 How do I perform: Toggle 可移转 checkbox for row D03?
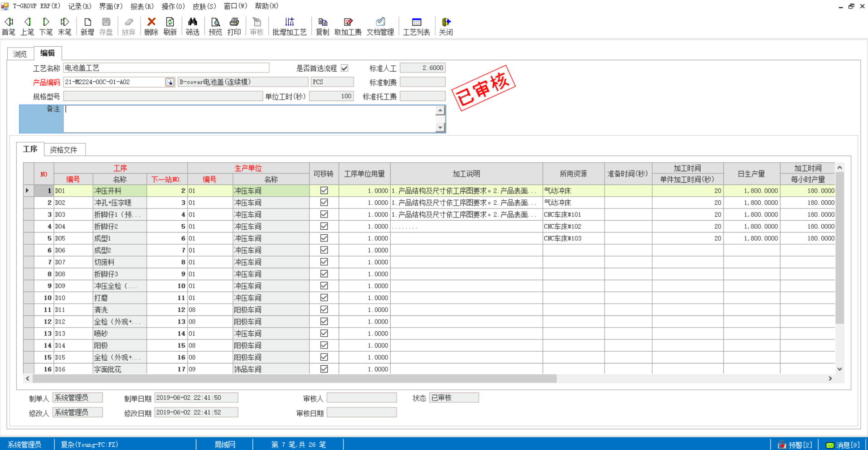tap(324, 214)
